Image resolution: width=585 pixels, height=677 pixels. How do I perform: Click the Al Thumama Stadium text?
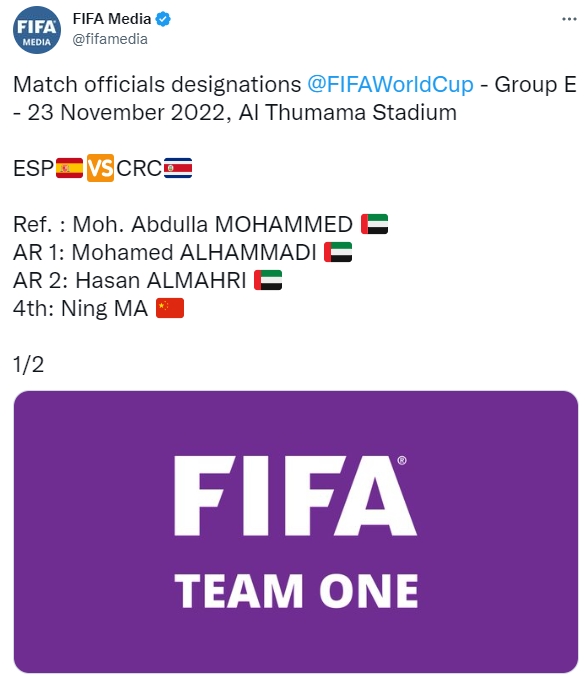click(x=348, y=113)
